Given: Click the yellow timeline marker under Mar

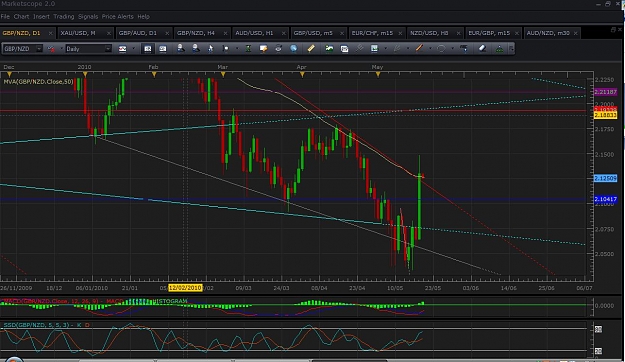Looking at the screenshot, I should (x=223, y=75).
